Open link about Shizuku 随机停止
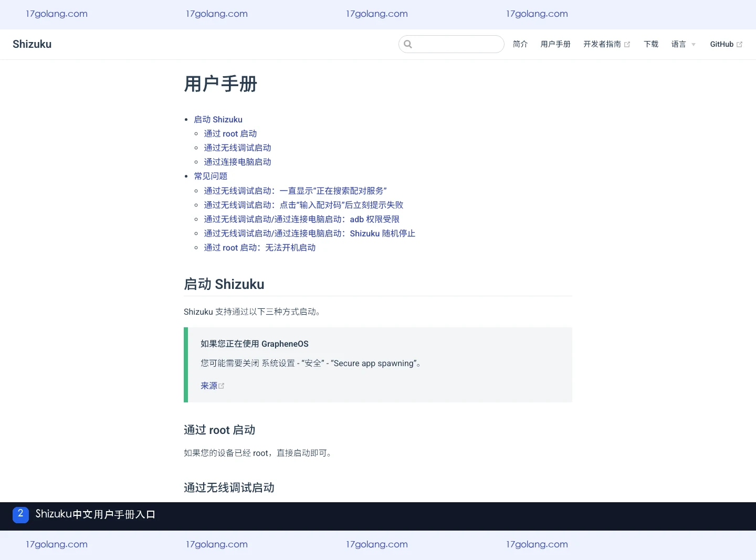Viewport: 756px width, 560px height. click(310, 233)
